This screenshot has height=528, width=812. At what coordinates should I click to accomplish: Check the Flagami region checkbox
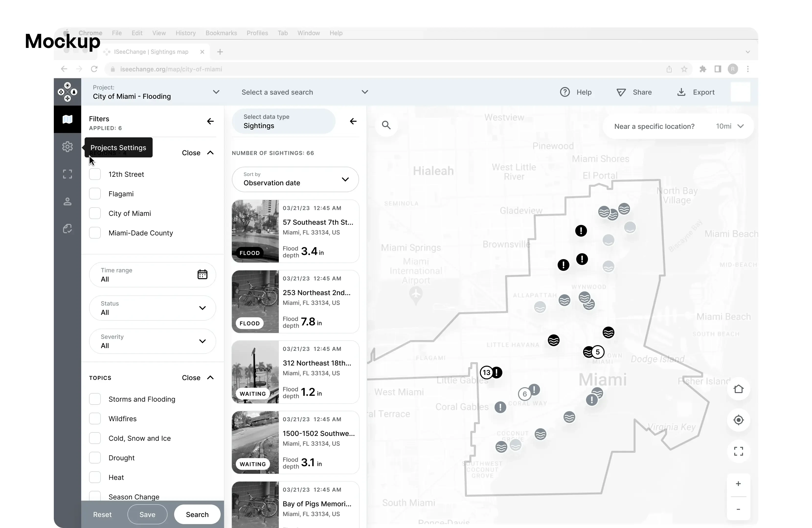(x=95, y=194)
